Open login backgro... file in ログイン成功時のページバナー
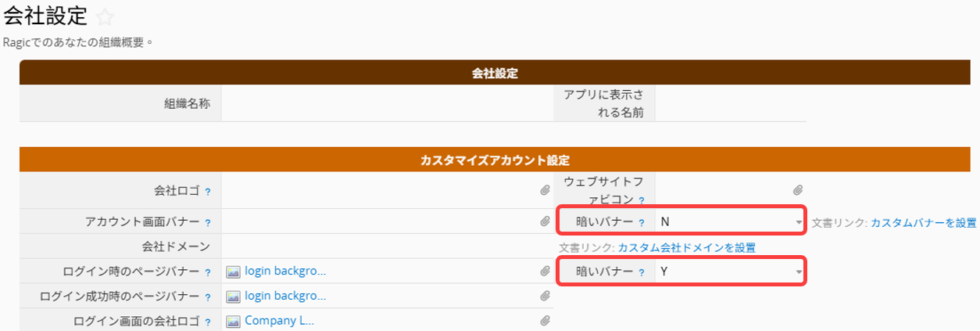 pos(285,296)
